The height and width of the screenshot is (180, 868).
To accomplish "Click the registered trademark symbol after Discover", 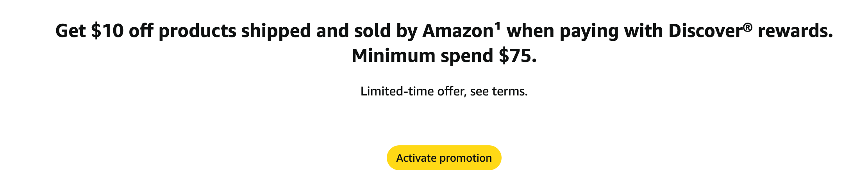I will click(x=748, y=27).
